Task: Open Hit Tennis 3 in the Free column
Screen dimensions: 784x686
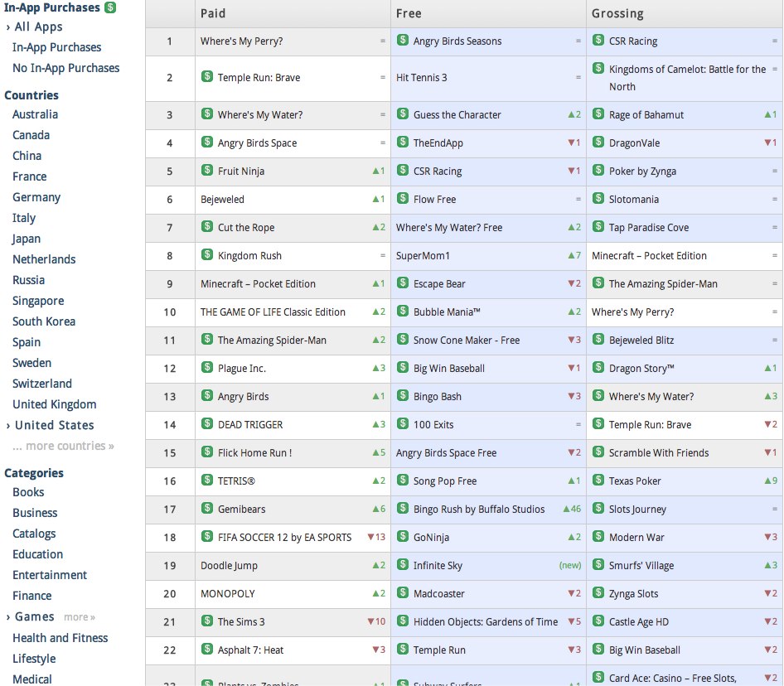Action: pyautogui.click(x=422, y=78)
